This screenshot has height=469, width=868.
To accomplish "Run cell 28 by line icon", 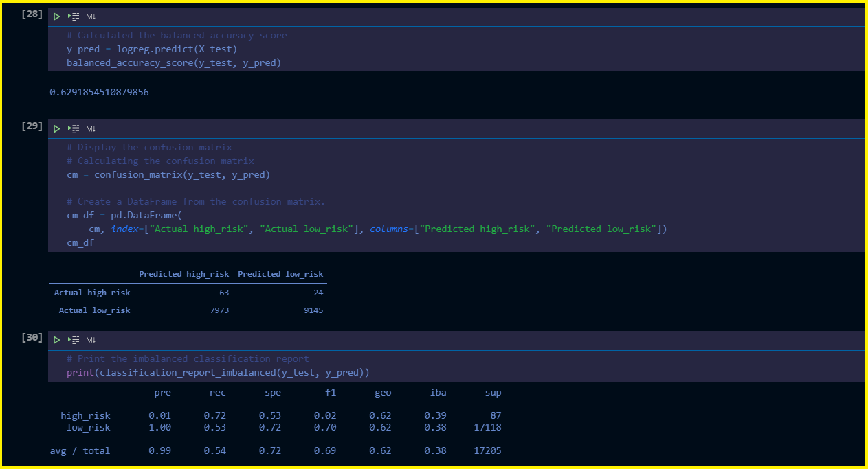I will [x=74, y=16].
